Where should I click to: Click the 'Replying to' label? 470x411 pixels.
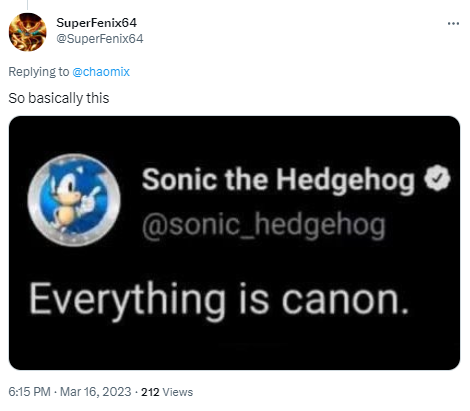(39, 72)
